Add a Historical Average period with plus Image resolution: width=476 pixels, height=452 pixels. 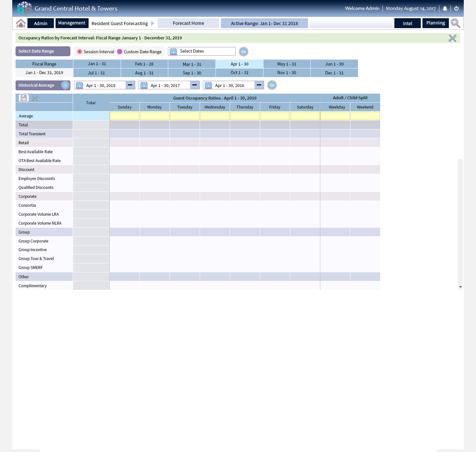65,85
